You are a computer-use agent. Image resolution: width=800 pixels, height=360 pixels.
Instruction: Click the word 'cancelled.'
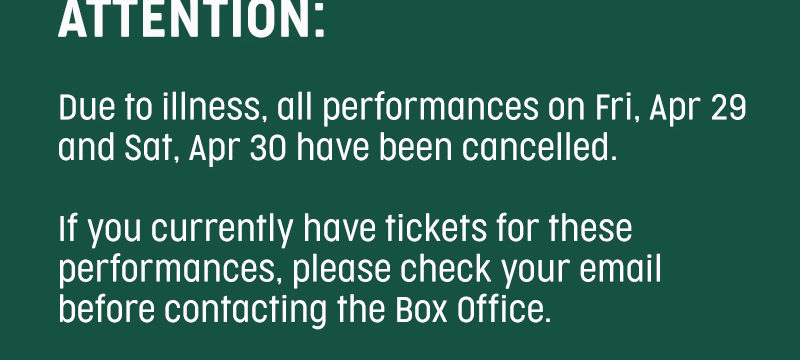click(539, 147)
